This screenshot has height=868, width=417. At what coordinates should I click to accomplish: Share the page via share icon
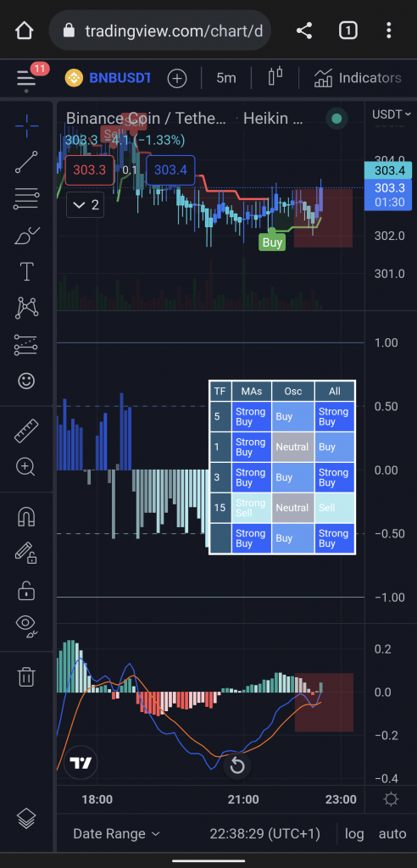pyautogui.click(x=304, y=31)
